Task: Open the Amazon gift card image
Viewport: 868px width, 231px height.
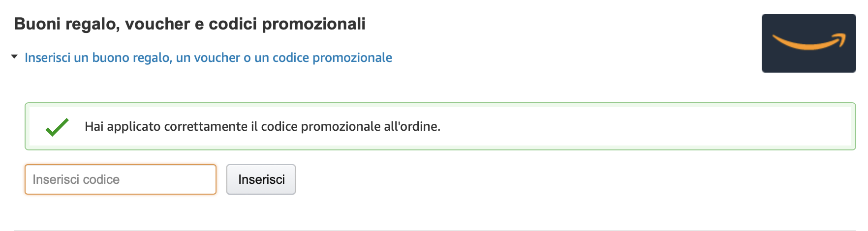Action: tap(808, 43)
